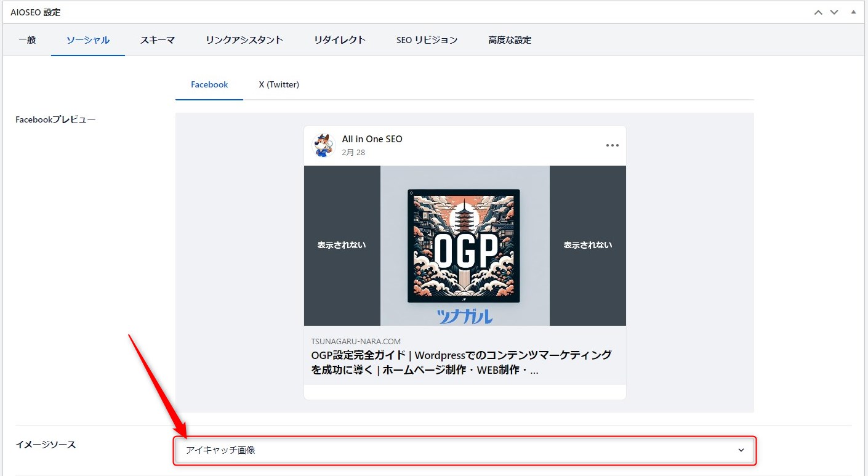The image size is (868, 476).
Task: Collapse the AIOSEO 設定 panel
Action: [x=853, y=12]
